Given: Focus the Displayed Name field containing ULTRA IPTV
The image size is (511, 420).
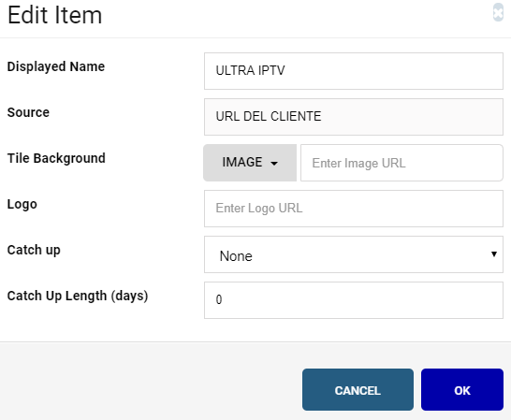Looking at the screenshot, I should coord(354,71).
